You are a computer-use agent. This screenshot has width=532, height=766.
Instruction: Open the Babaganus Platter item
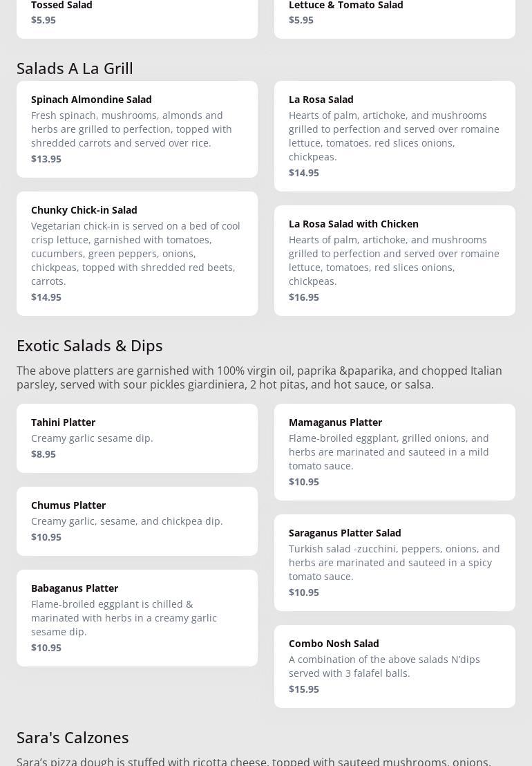(137, 617)
